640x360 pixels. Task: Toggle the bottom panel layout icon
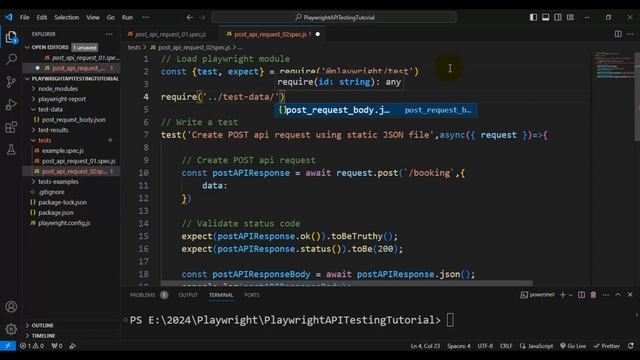pyautogui.click(x=545, y=17)
